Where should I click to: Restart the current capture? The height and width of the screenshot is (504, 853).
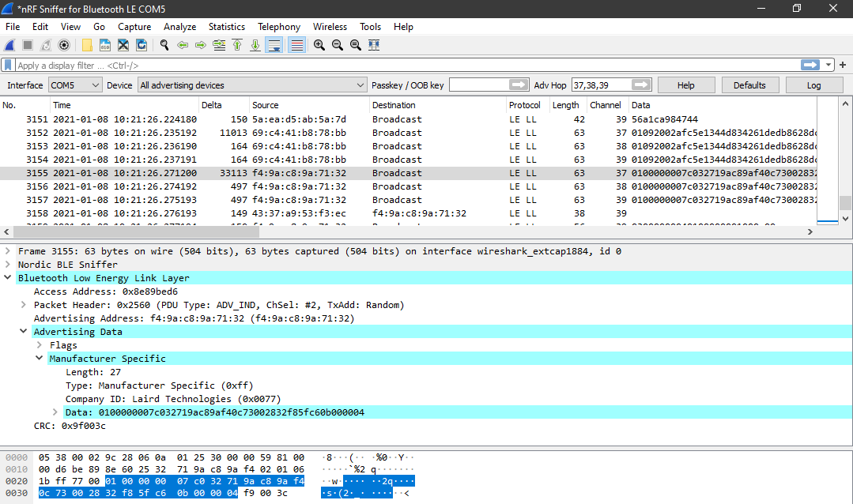pos(45,45)
